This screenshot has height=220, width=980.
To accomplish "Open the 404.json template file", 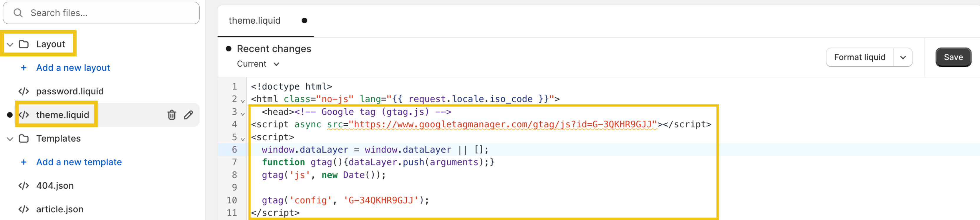I will point(55,186).
